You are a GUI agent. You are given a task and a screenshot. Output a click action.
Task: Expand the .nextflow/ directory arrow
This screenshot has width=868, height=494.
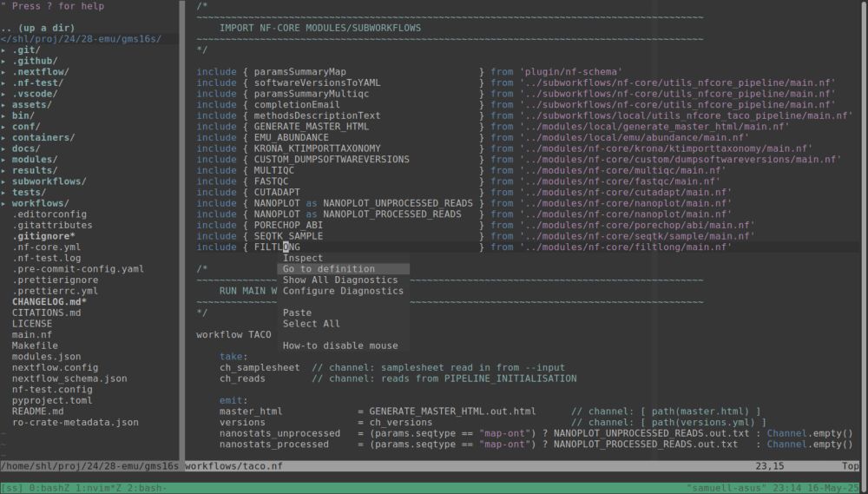[3, 72]
